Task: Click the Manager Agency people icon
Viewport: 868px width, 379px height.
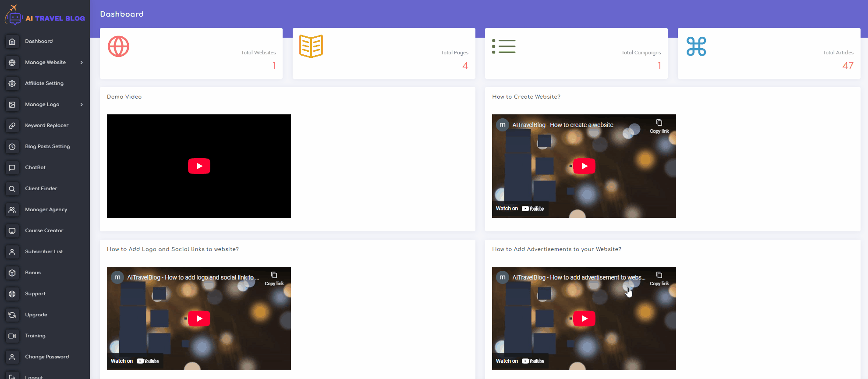Action: pyautogui.click(x=12, y=209)
